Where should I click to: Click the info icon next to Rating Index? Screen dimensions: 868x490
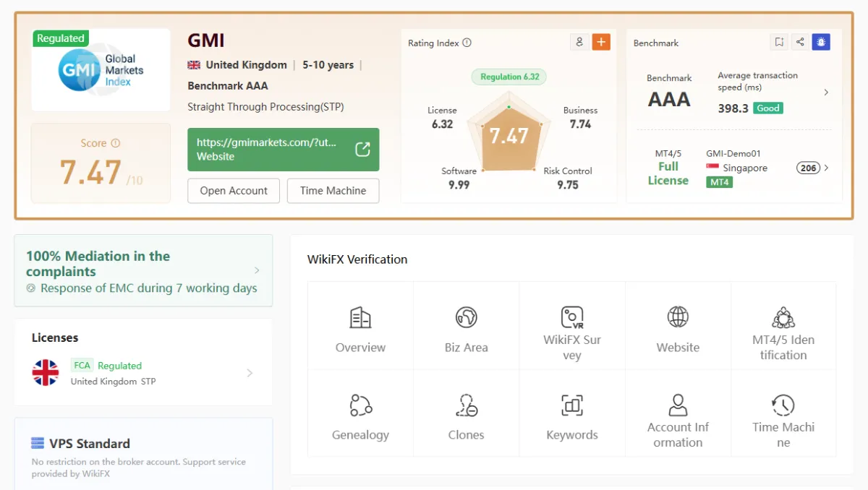click(467, 43)
